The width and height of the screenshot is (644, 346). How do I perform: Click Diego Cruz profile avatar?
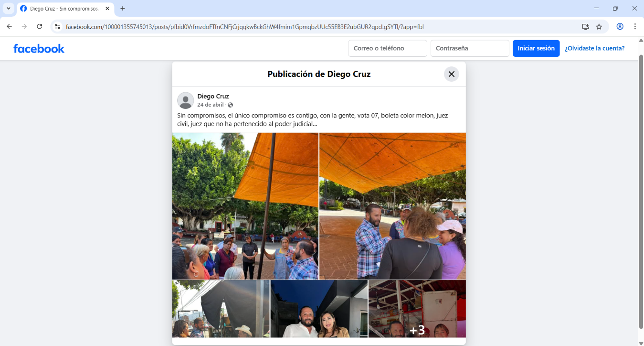point(185,100)
